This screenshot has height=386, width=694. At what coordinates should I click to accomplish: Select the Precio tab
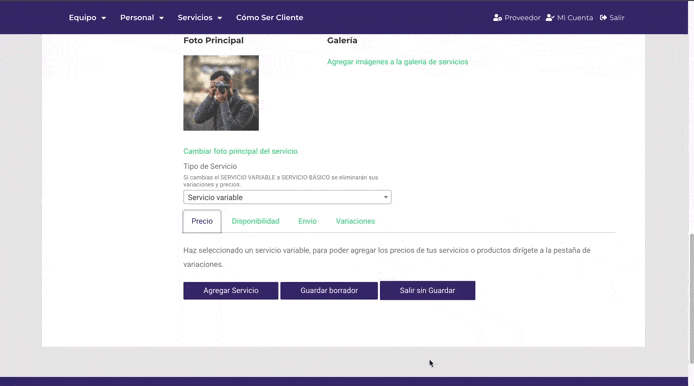202,221
